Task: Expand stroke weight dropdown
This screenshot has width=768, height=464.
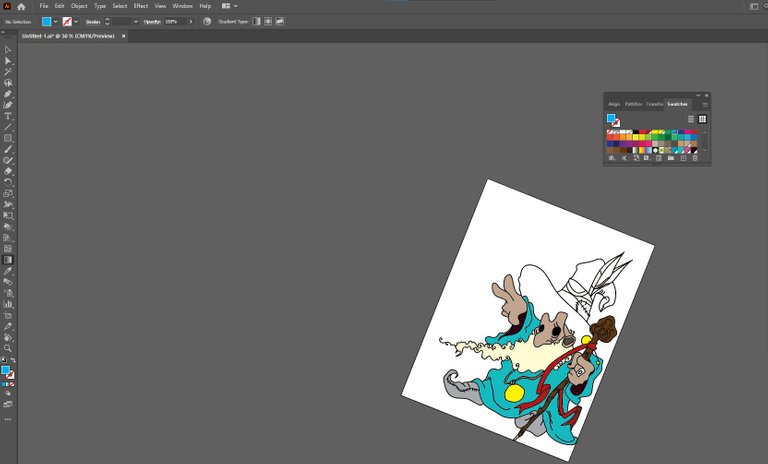Action: pyautogui.click(x=136, y=22)
